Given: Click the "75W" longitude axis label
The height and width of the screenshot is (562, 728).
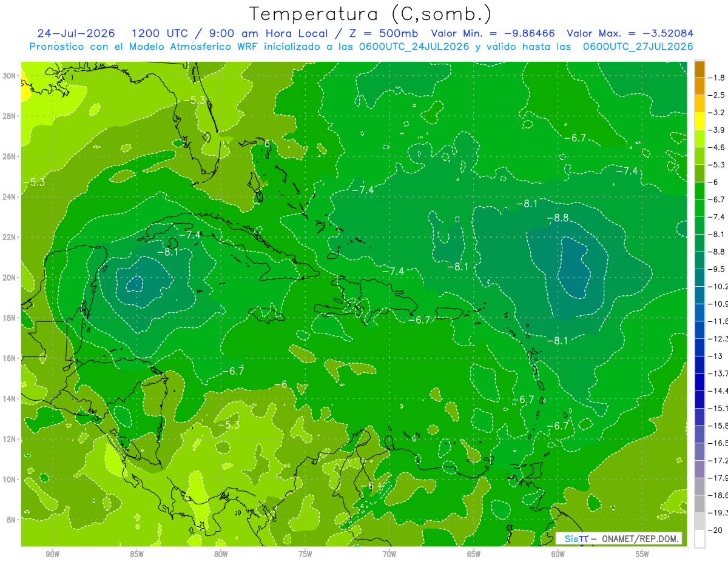Looking at the screenshot, I should 305,554.
